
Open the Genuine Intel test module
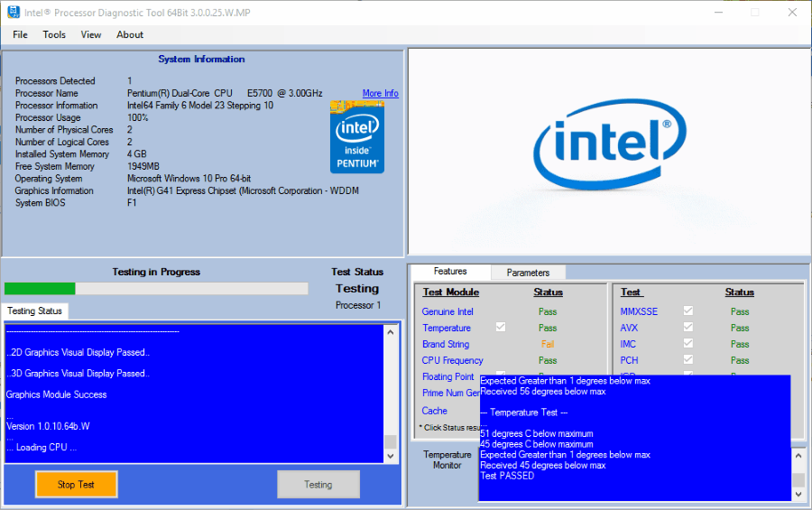pyautogui.click(x=448, y=311)
